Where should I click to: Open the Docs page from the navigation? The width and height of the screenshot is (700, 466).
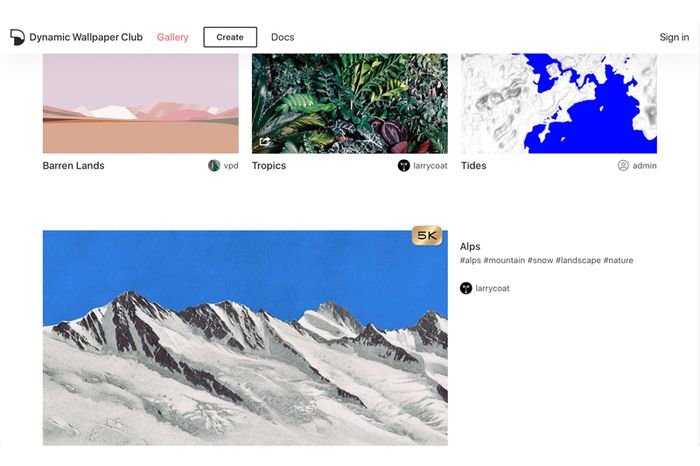coord(283,37)
